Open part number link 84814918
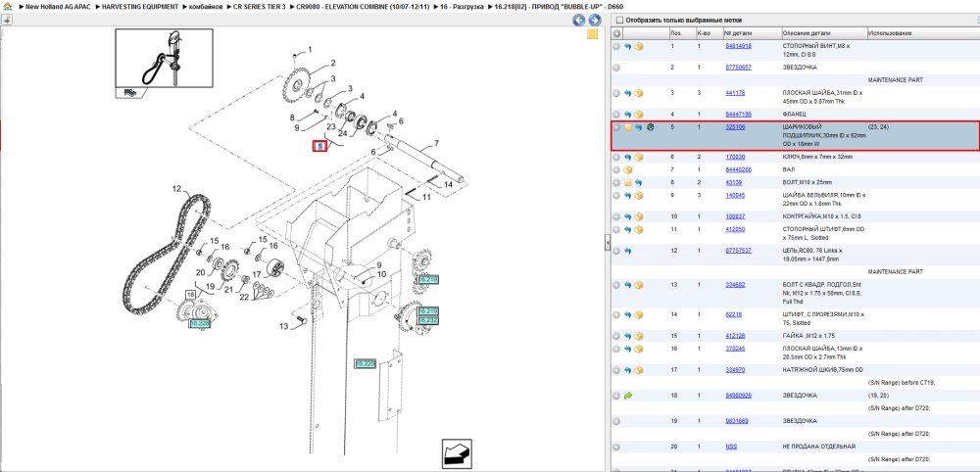The height and width of the screenshot is (472, 980). pyautogui.click(x=738, y=46)
